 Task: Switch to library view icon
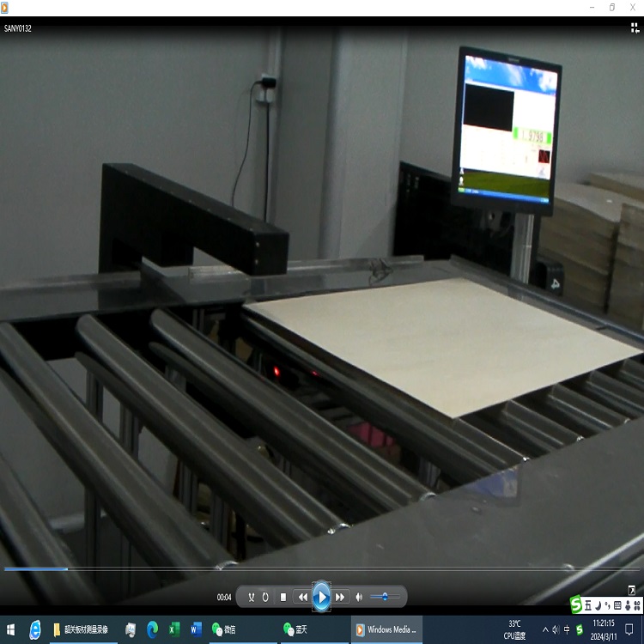coord(635,27)
